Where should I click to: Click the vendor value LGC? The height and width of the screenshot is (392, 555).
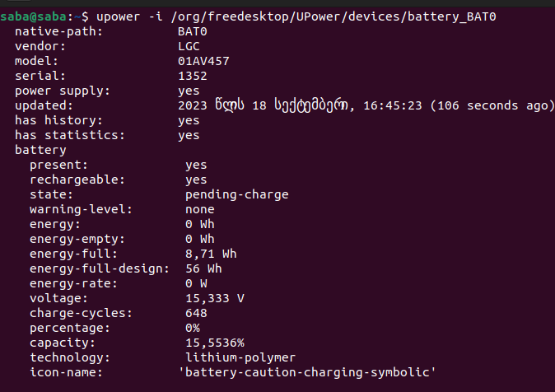click(x=189, y=46)
